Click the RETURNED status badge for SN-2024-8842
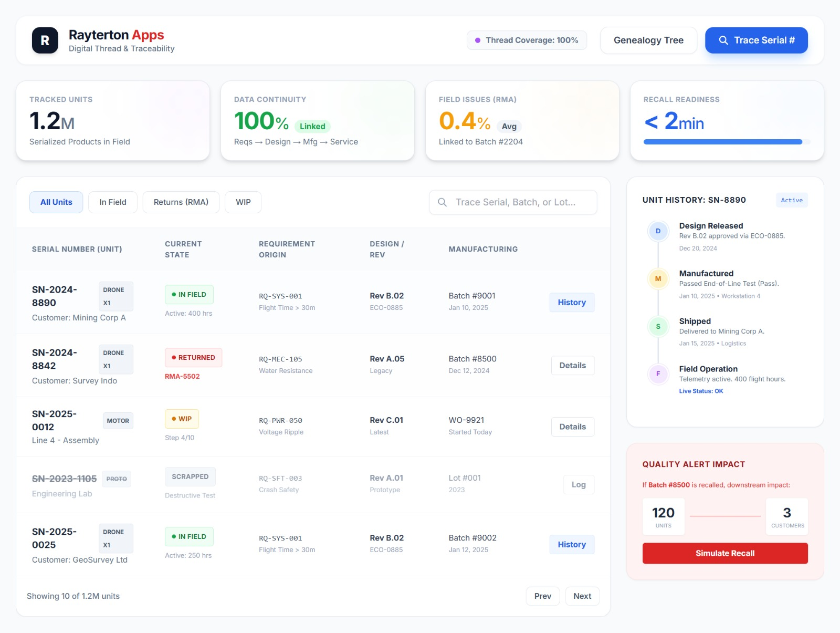 pos(193,358)
